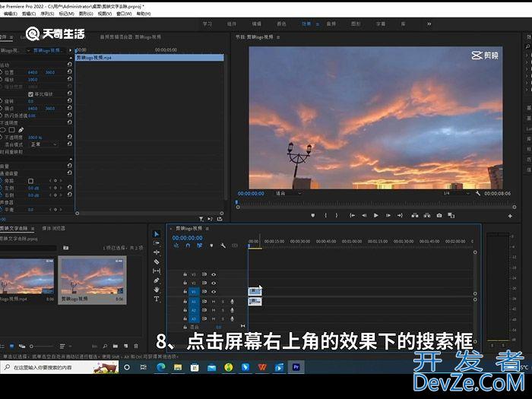Open the Audio Clip Mixer tab
Image resolution: width=532 pixels, height=399 pixels.
point(131,37)
